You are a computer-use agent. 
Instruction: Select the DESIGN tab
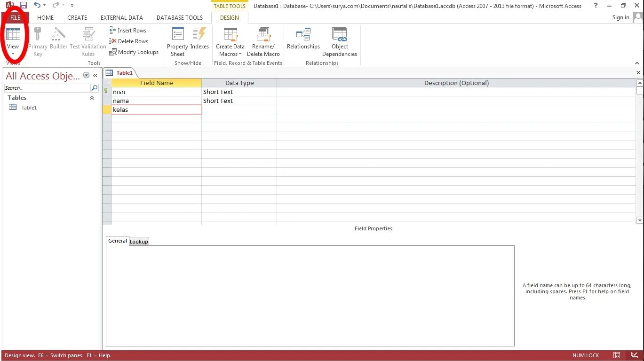230,18
